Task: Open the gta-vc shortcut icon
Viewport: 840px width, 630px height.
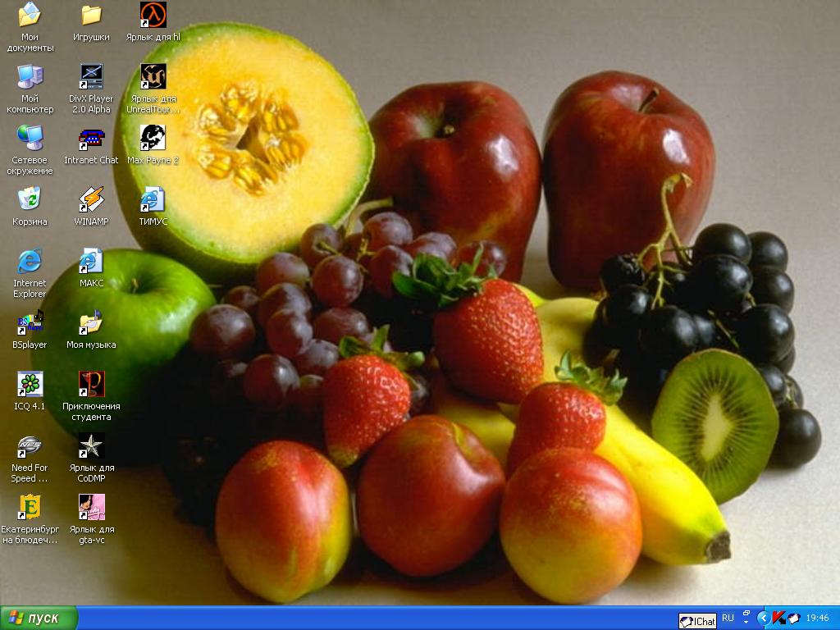Action: point(91,507)
